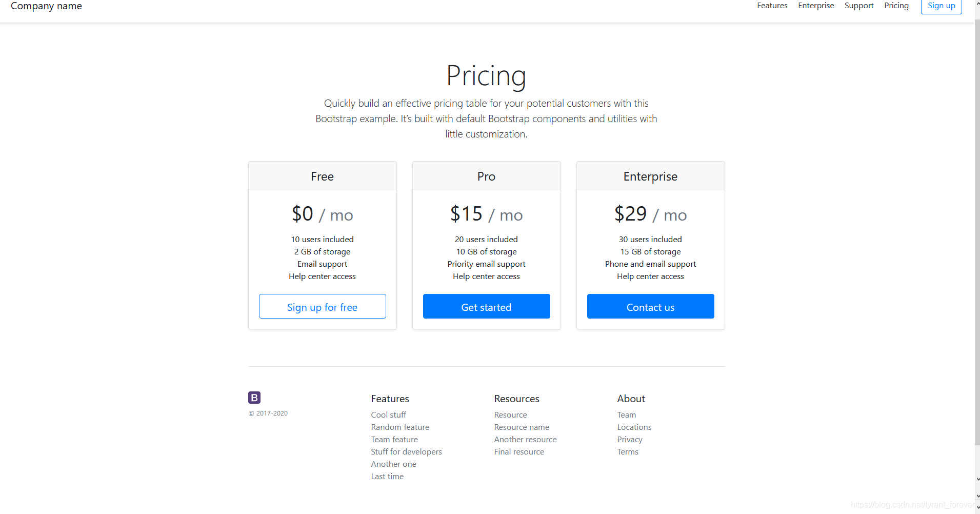Go to Support in top navigation
This screenshot has height=514, width=980.
[859, 6]
